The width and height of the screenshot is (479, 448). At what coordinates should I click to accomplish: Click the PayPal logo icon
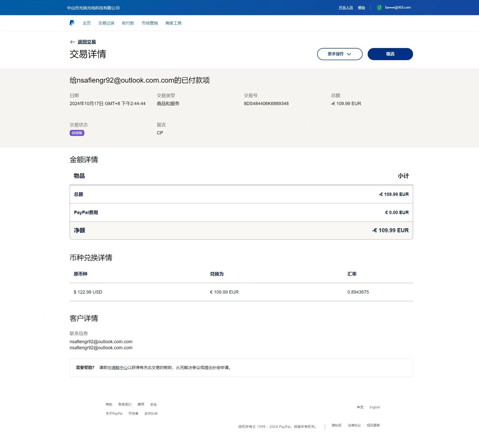(72, 23)
